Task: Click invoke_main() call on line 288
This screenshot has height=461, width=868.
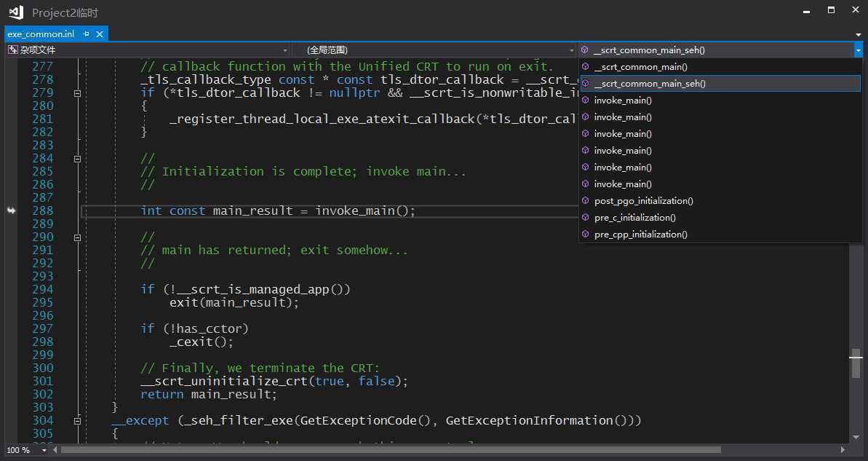Action: [x=362, y=211]
